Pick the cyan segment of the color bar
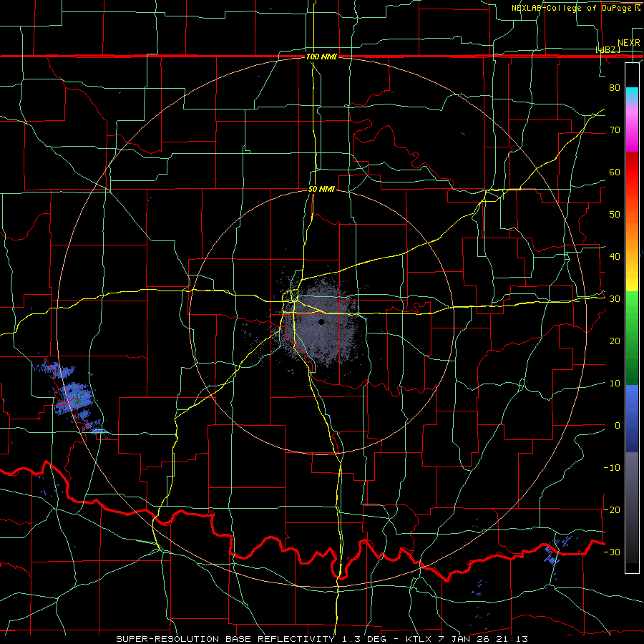 [x=632, y=94]
